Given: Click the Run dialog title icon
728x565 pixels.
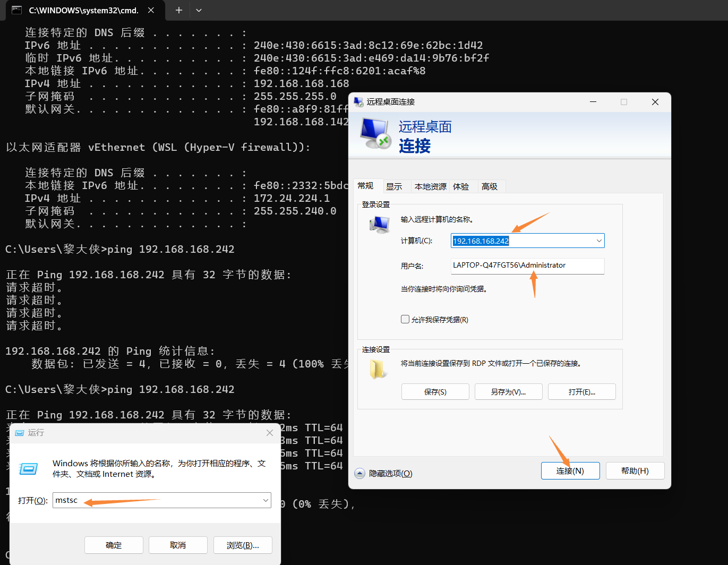Looking at the screenshot, I should coord(20,433).
